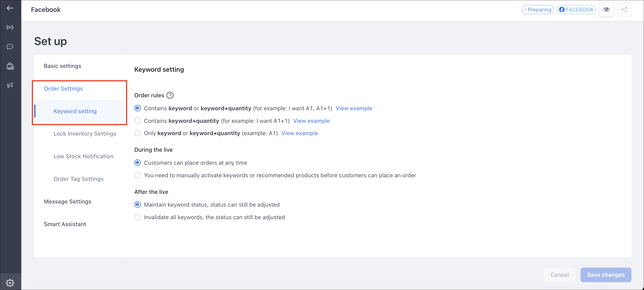Image resolution: width=644 pixels, height=290 pixels.
Task: Click the share icon button
Action: coord(624,9)
